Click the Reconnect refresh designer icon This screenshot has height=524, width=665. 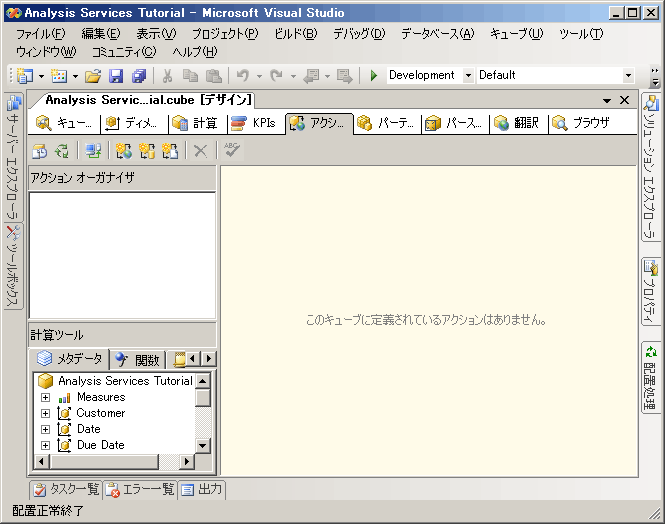(61, 151)
